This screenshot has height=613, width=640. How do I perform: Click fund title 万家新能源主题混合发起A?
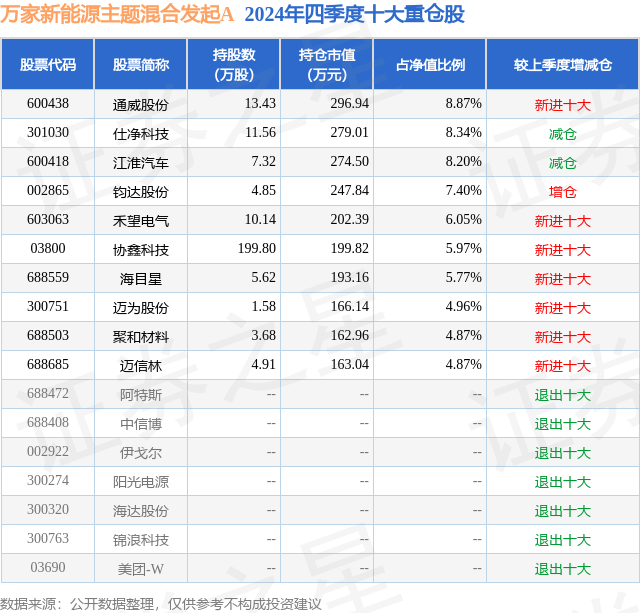click(x=117, y=14)
